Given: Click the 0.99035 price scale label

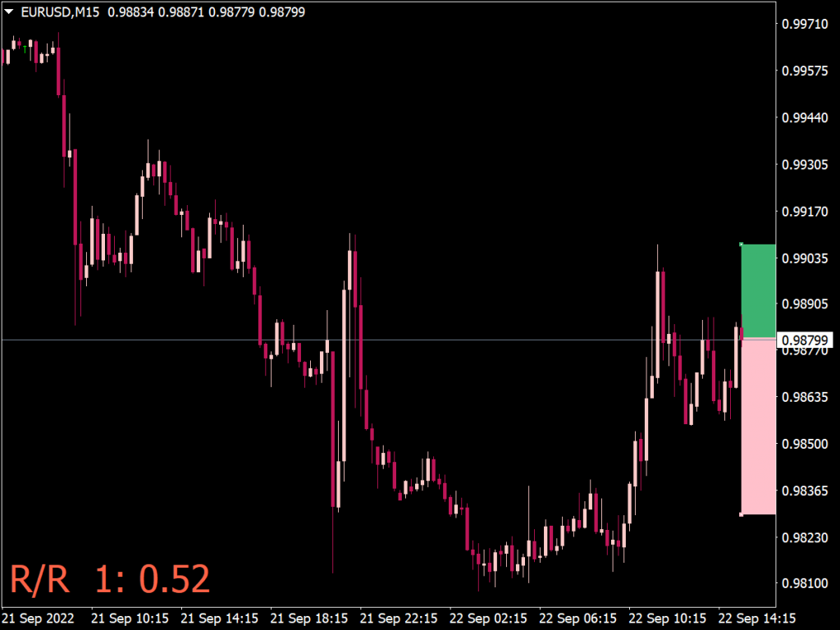Looking at the screenshot, I should pyautogui.click(x=806, y=258).
